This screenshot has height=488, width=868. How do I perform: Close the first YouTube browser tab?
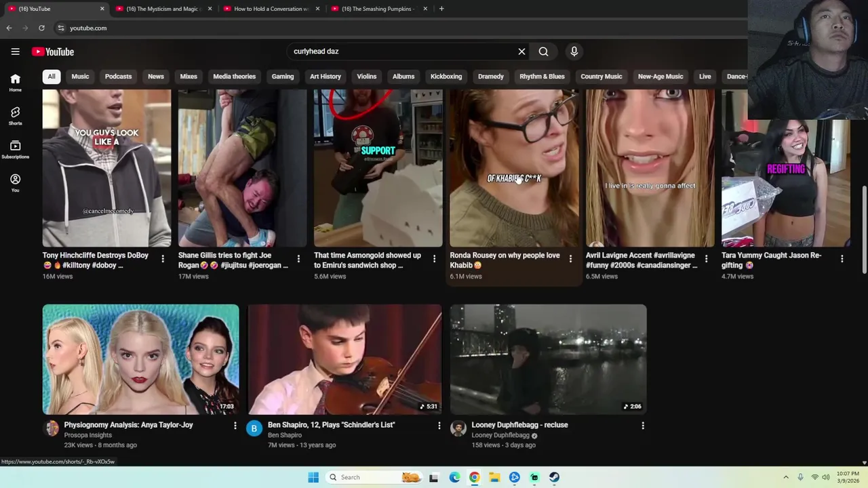point(102,9)
